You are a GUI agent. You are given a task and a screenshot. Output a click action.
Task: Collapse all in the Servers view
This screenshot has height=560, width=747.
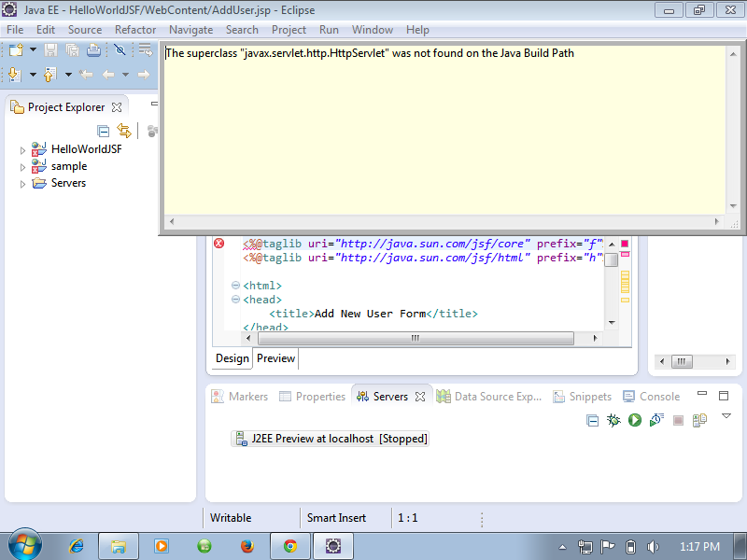592,421
